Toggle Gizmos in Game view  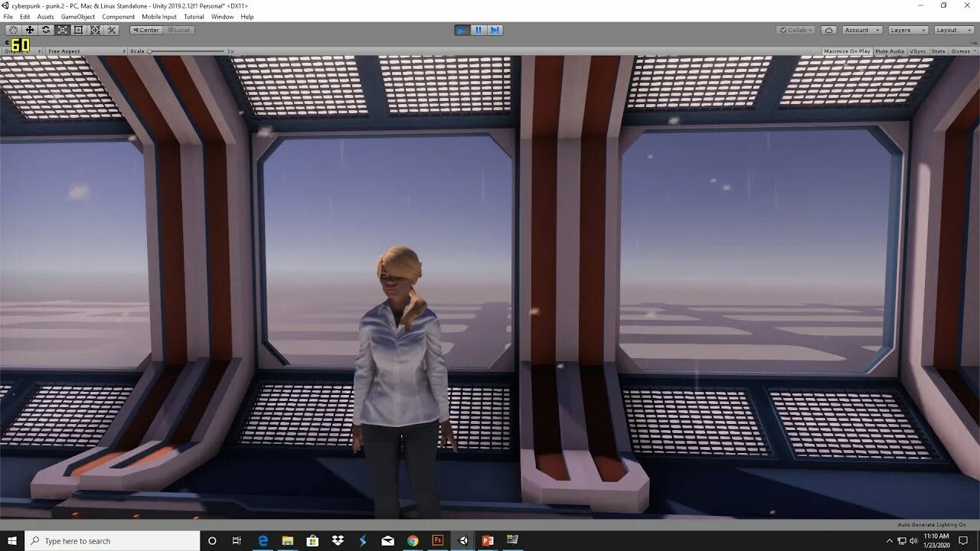959,51
